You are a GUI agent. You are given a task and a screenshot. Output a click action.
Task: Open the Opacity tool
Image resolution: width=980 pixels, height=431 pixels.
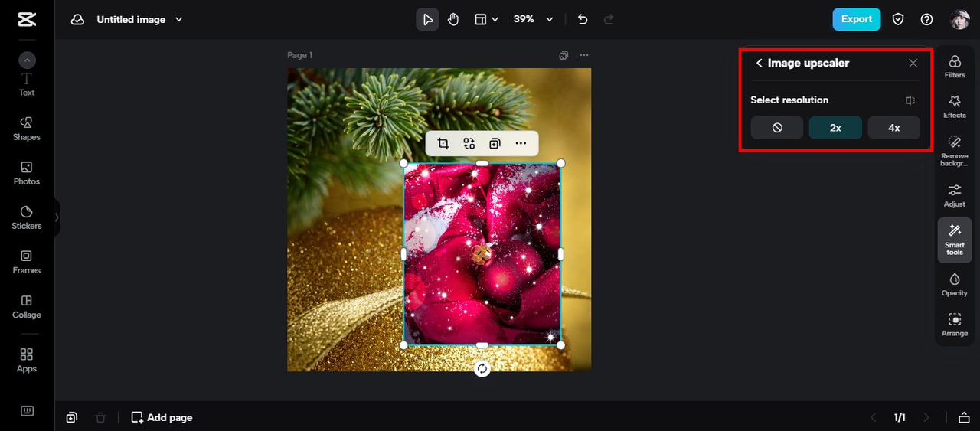point(955,284)
